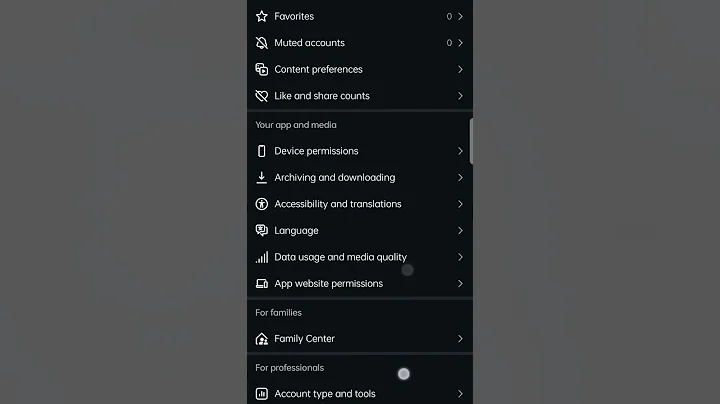Tap the Language speech bubble icon
Viewport: 720px width, 404px height.
pos(262,230)
